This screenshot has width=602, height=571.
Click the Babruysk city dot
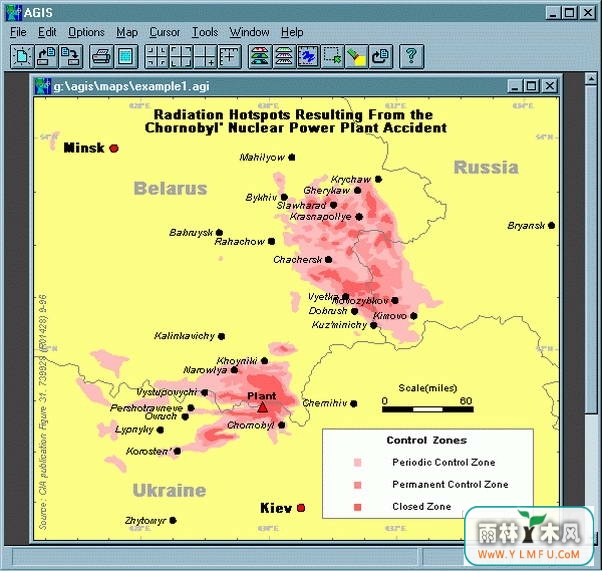pos(219,232)
